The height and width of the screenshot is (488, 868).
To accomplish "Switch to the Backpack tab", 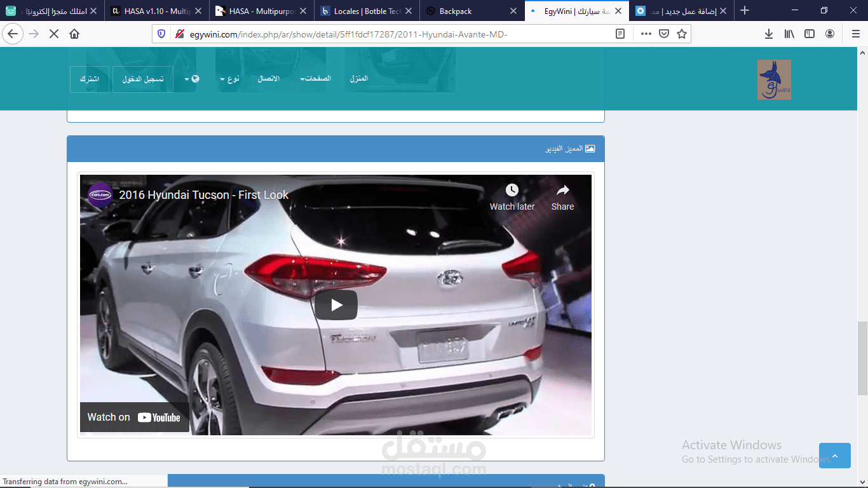I will tap(472, 11).
